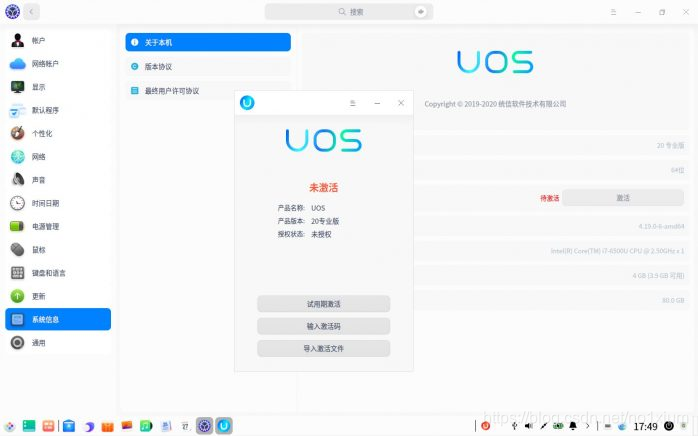This screenshot has height=436, width=698.
Task: Open the browser icon in the dock
Action: [x=89, y=426]
